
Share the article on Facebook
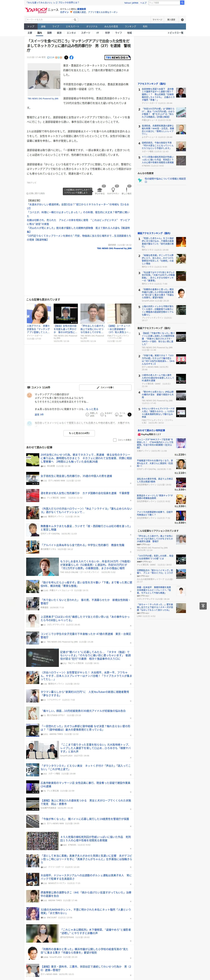pos(71,57)
